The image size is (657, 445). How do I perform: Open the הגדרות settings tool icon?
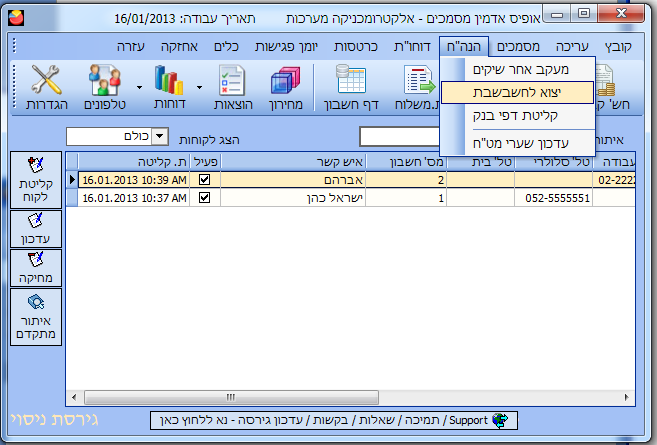tap(45, 87)
